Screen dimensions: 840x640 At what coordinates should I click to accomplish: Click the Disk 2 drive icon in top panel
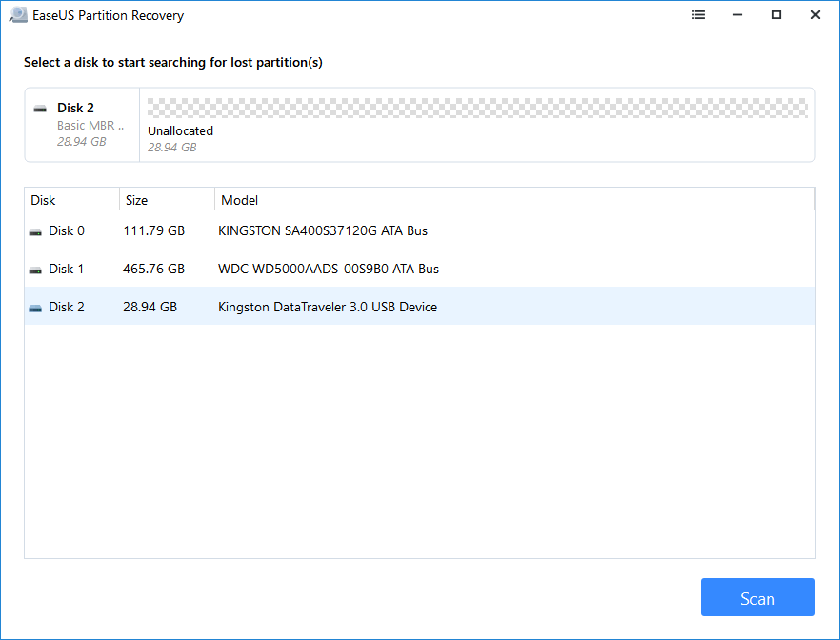40,108
